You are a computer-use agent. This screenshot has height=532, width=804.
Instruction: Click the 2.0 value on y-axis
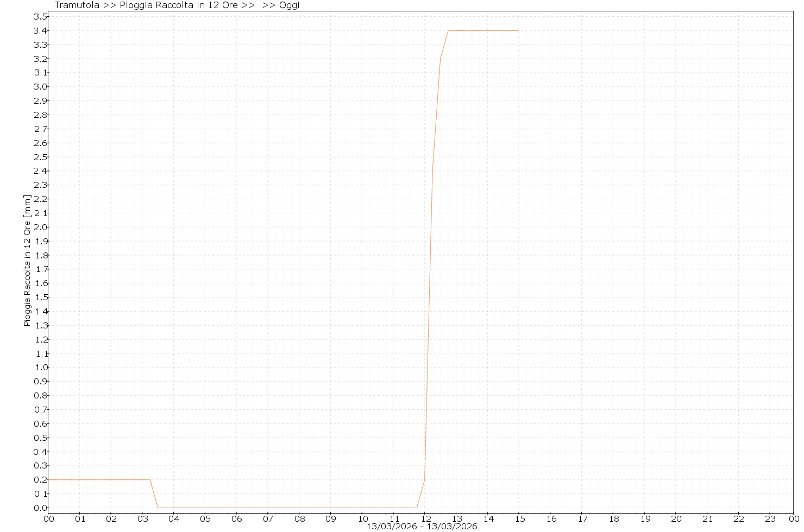(x=41, y=227)
